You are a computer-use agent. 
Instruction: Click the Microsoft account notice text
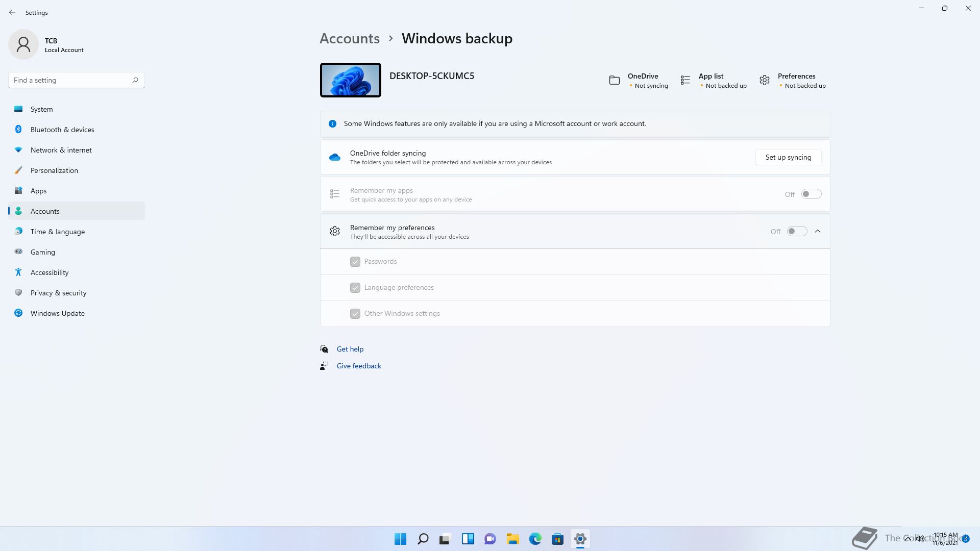495,124
